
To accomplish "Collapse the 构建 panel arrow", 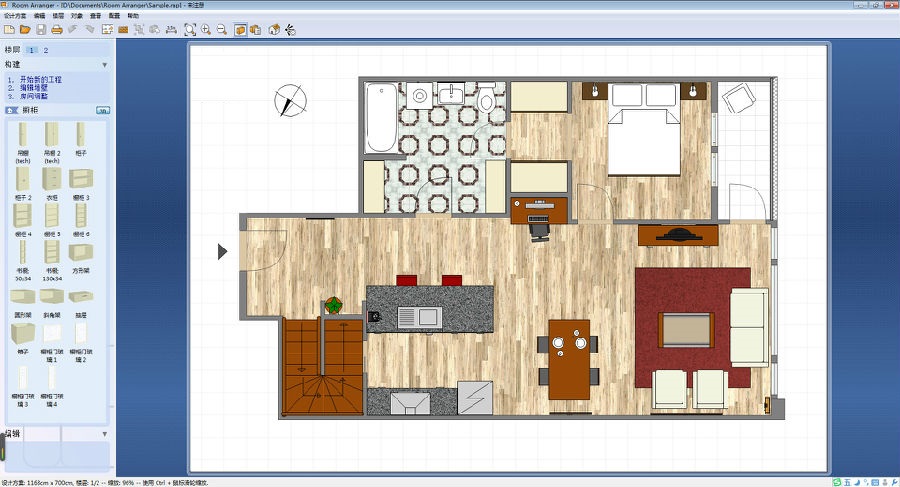I will 104,65.
